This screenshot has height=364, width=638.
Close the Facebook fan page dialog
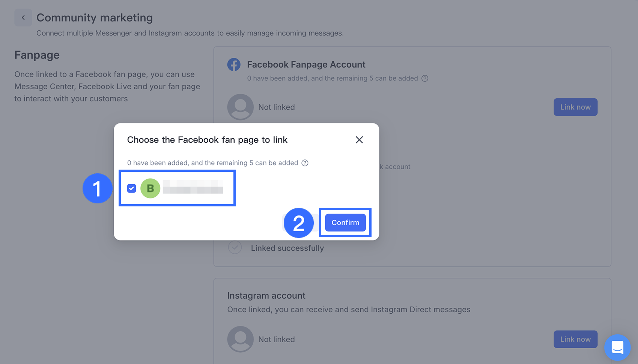[359, 140]
